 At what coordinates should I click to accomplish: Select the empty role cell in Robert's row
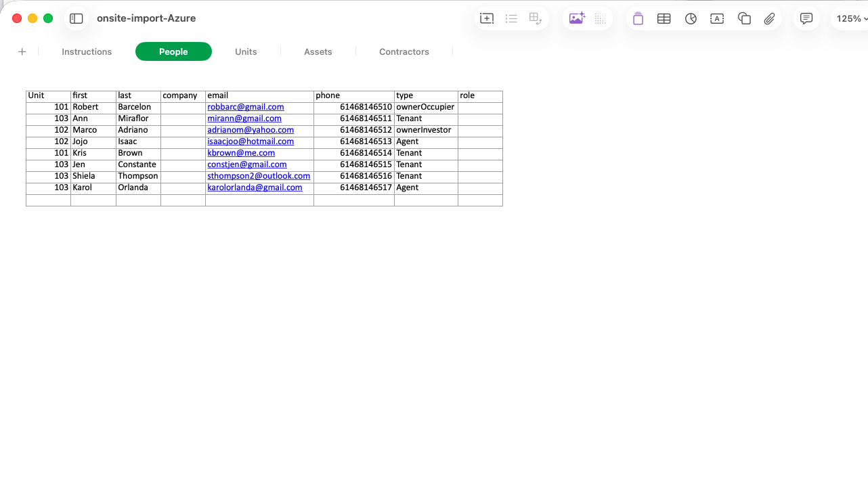pyautogui.click(x=480, y=108)
